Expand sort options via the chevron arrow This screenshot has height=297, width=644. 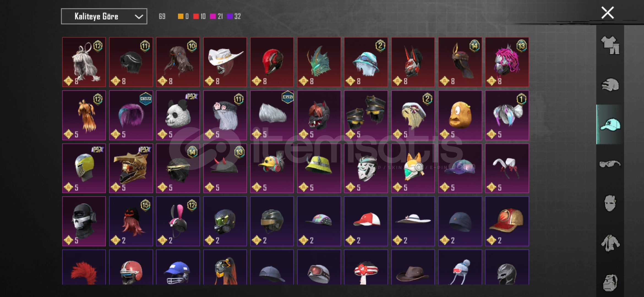tap(139, 17)
